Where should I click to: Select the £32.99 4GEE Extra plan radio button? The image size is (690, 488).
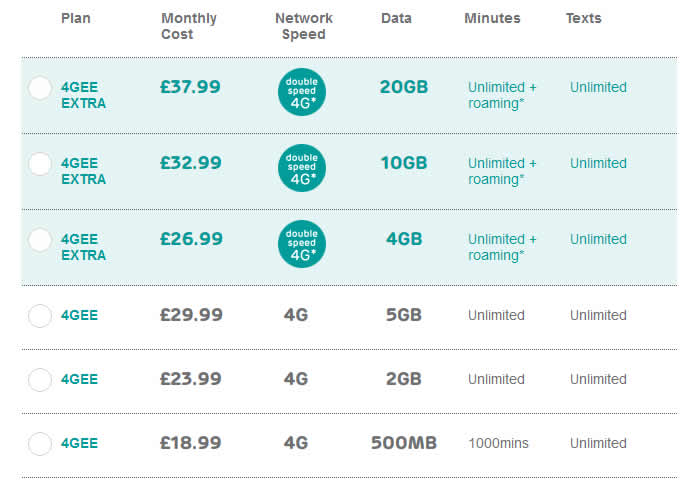point(40,164)
